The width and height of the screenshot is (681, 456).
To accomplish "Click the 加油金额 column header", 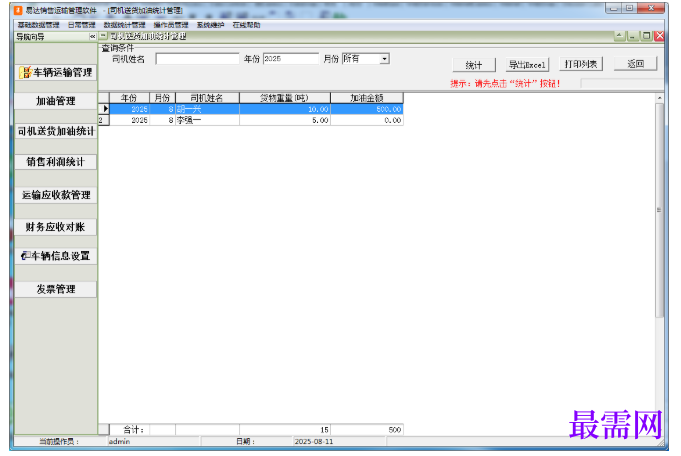I will pos(367,98).
